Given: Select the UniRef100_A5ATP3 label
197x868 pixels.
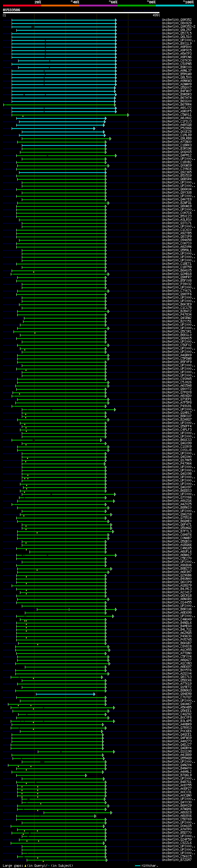Looking at the screenshot, I should pos(177,54).
